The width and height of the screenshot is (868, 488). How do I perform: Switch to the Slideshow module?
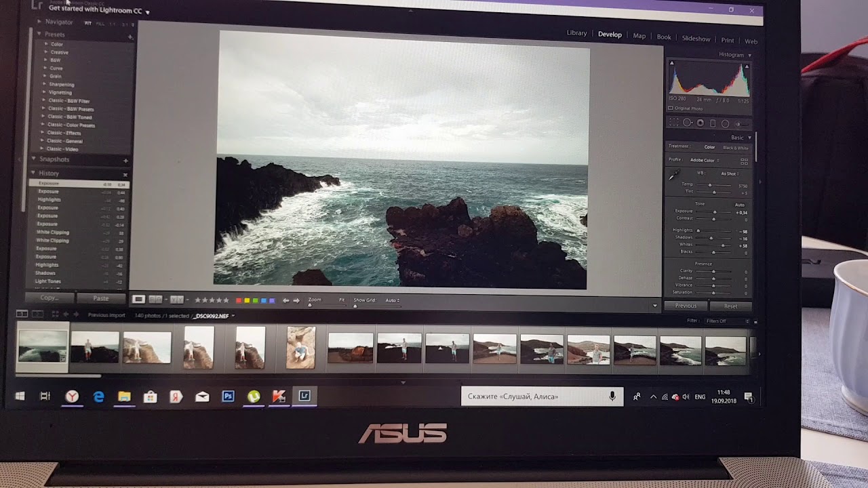(x=696, y=39)
